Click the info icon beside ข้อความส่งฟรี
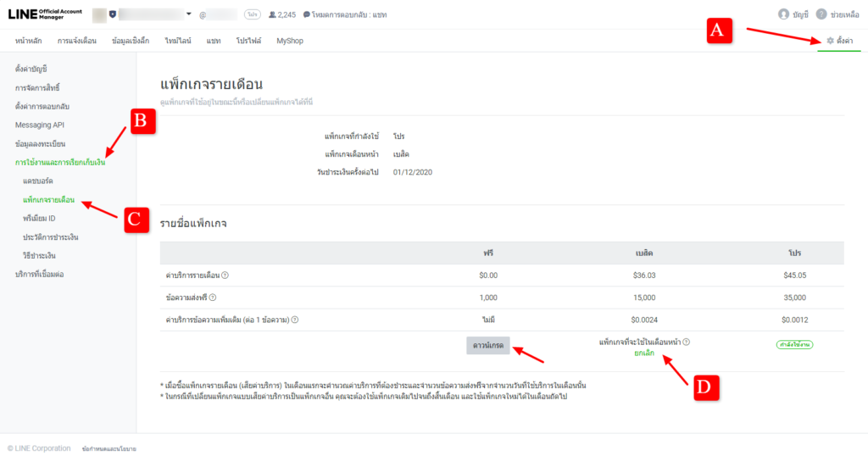The height and width of the screenshot is (462, 868). coord(213,298)
